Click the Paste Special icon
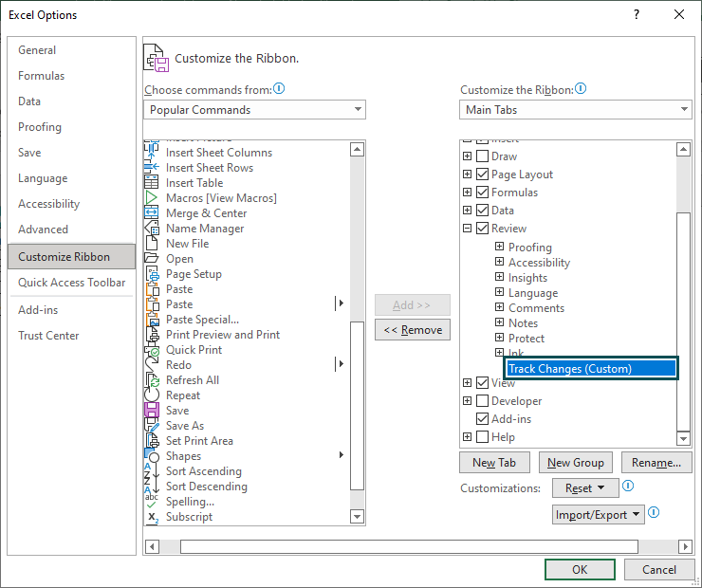The width and height of the screenshot is (702, 588). click(x=152, y=320)
